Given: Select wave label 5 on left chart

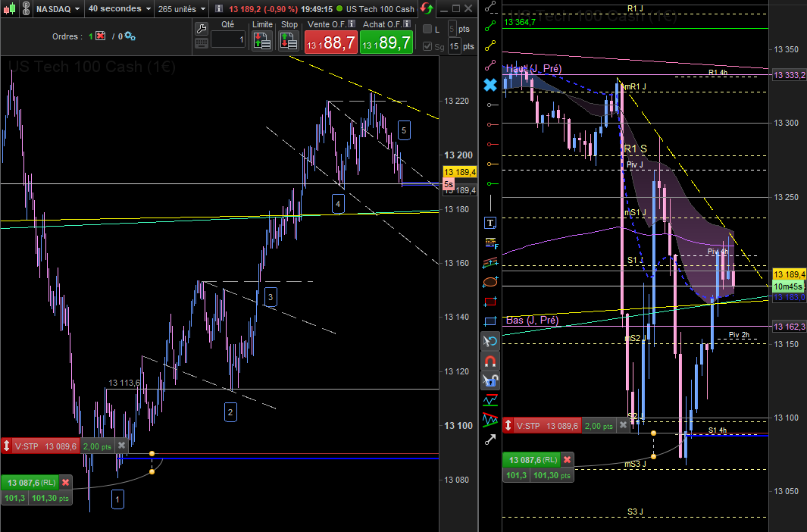Looking at the screenshot, I should 404,130.
